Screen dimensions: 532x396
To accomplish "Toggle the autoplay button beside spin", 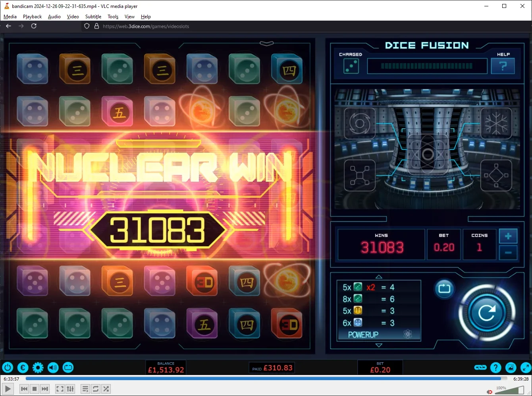I will coord(444,288).
